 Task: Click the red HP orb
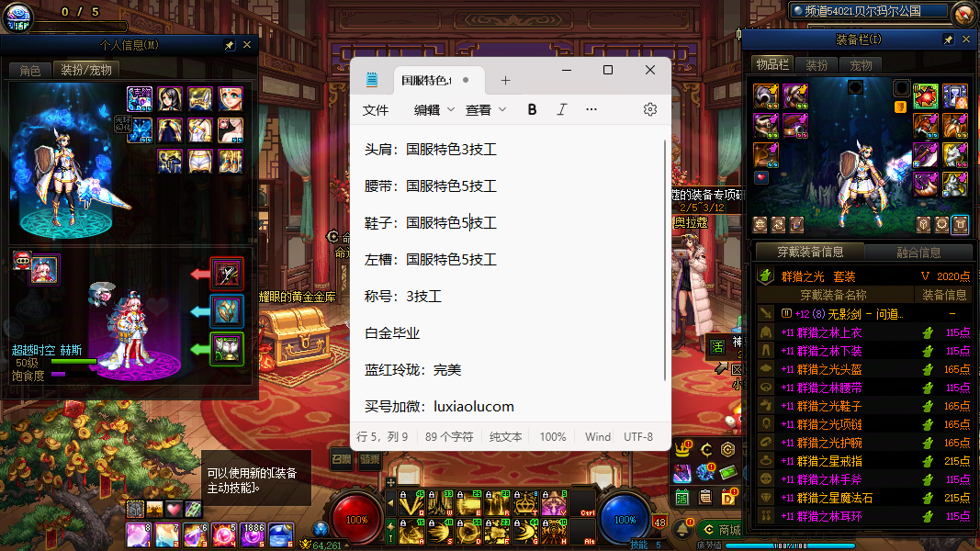(355, 519)
